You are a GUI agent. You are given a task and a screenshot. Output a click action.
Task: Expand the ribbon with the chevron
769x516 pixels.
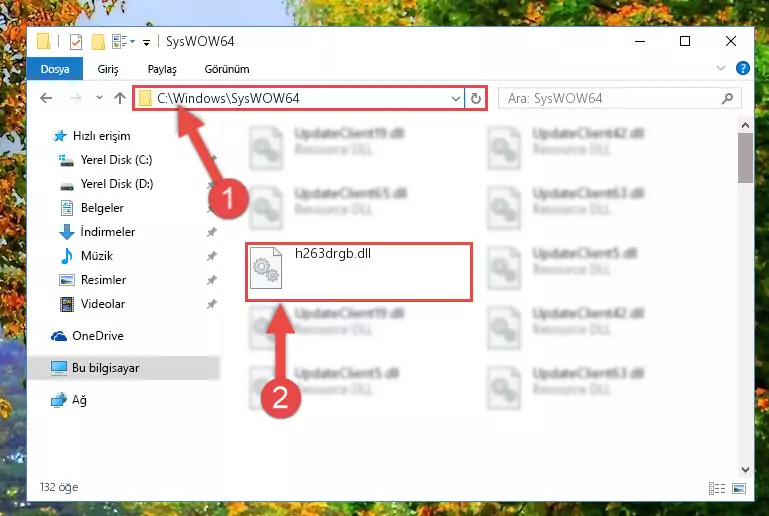(x=720, y=68)
